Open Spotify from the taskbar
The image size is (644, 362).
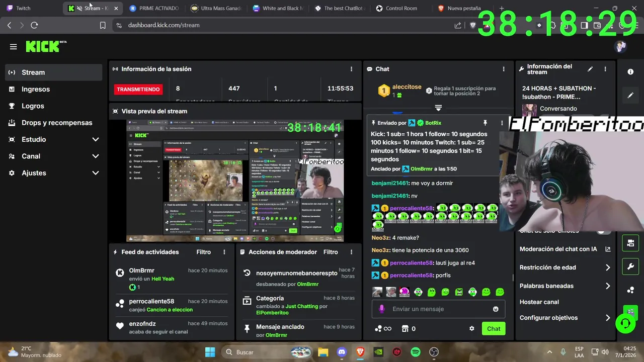tap(416, 352)
